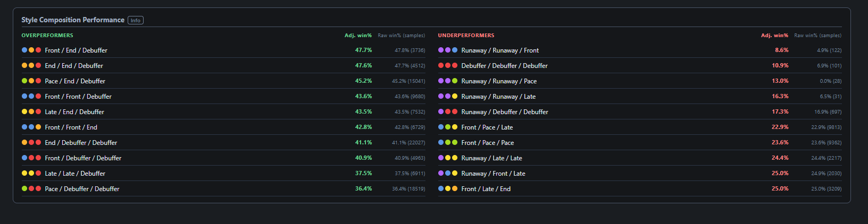Select the Front / Front / End row label
This screenshot has width=868, height=224.
tap(71, 127)
